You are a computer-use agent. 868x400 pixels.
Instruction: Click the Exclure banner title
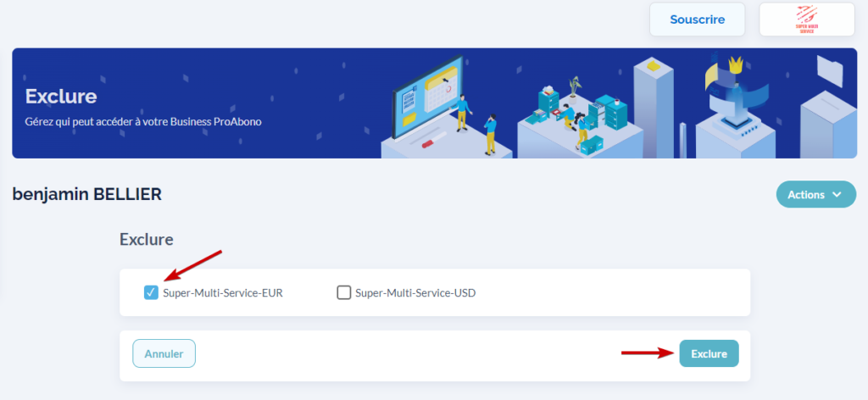[x=61, y=97]
